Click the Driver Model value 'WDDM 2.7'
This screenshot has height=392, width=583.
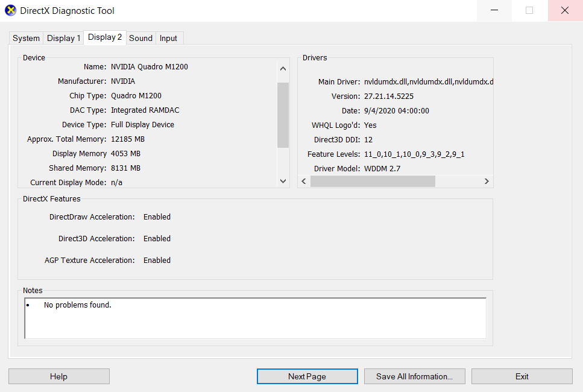pyautogui.click(x=382, y=169)
